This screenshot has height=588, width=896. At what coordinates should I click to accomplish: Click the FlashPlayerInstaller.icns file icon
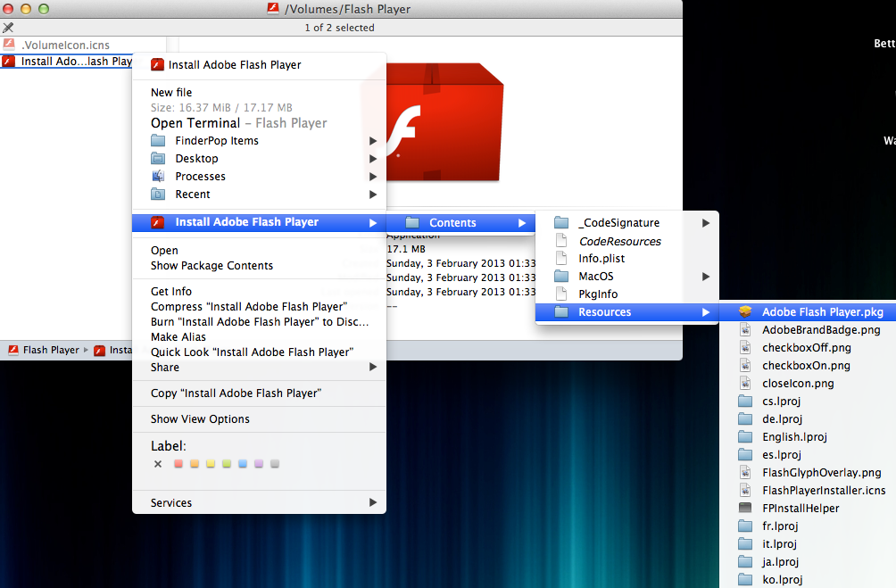coord(745,490)
